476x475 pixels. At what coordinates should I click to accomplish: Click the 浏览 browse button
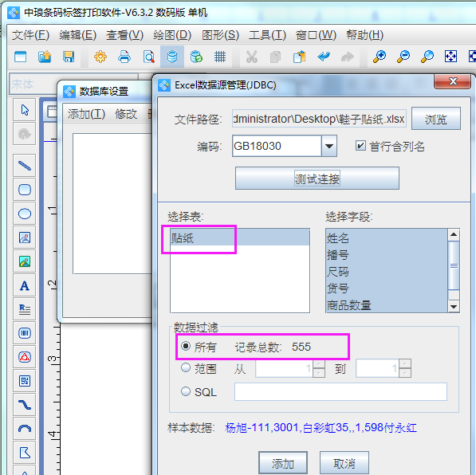tap(436, 119)
